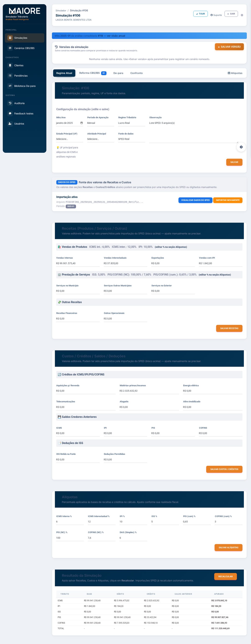Image resolution: width=251 pixels, height=644 pixels.
Task: Edit the ICMS Interno % field
Action: (x=70, y=522)
